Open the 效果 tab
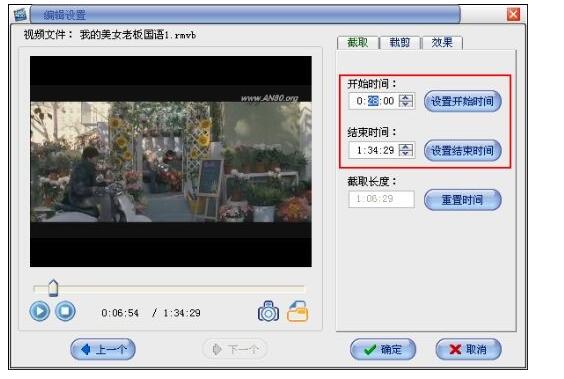Image resolution: width=564 pixels, height=379 pixels. pyautogui.click(x=442, y=43)
